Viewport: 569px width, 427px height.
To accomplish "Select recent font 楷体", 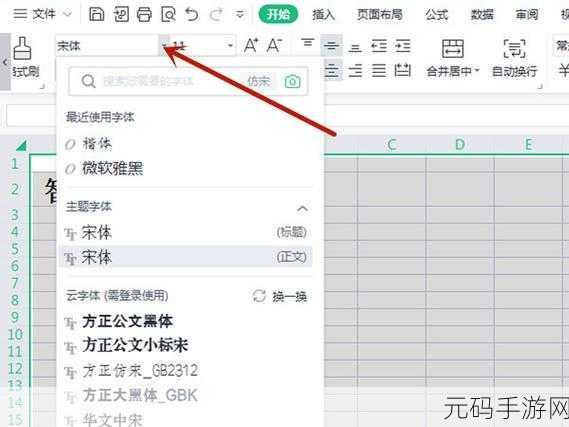I will [97, 144].
